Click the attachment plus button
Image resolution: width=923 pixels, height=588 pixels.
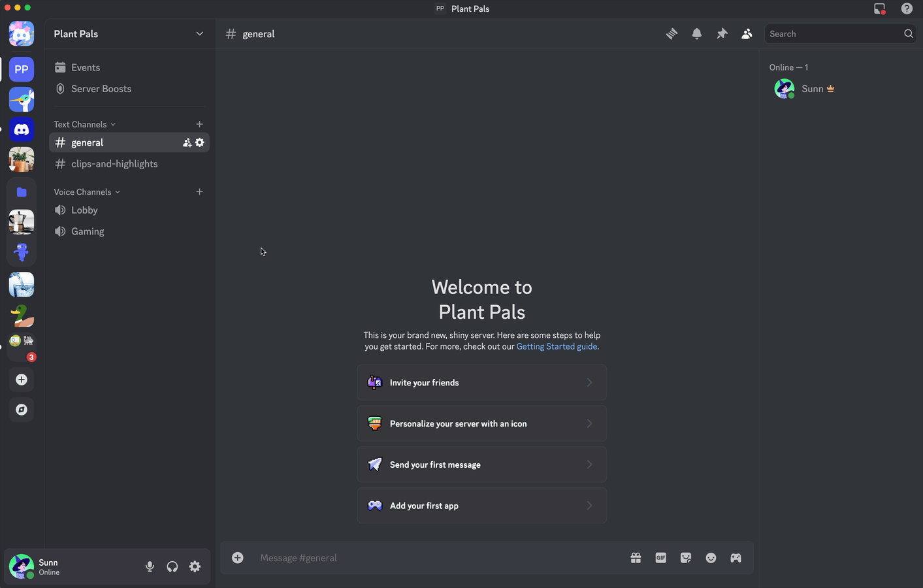click(x=238, y=558)
